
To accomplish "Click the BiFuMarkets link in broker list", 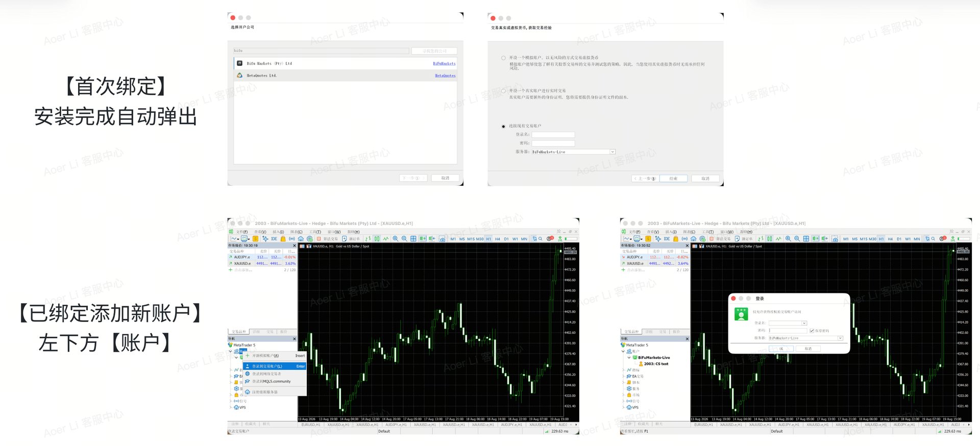I will [x=444, y=64].
